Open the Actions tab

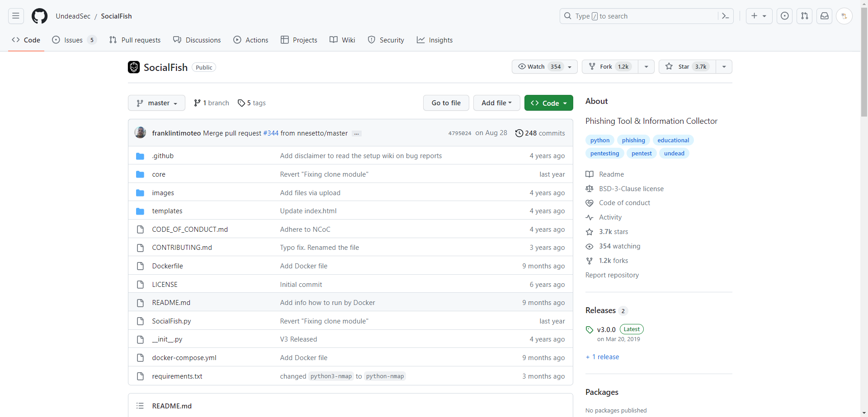(x=251, y=40)
